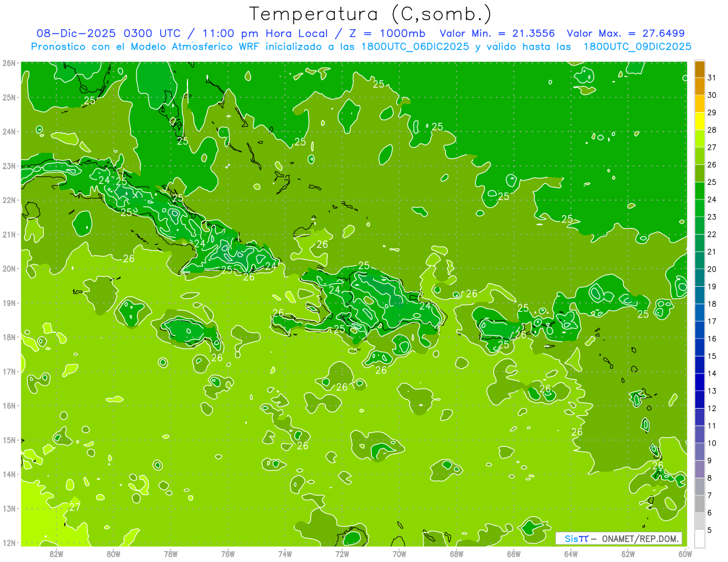Click the color bar value label 23
The image size is (728, 562).
[x=712, y=217]
